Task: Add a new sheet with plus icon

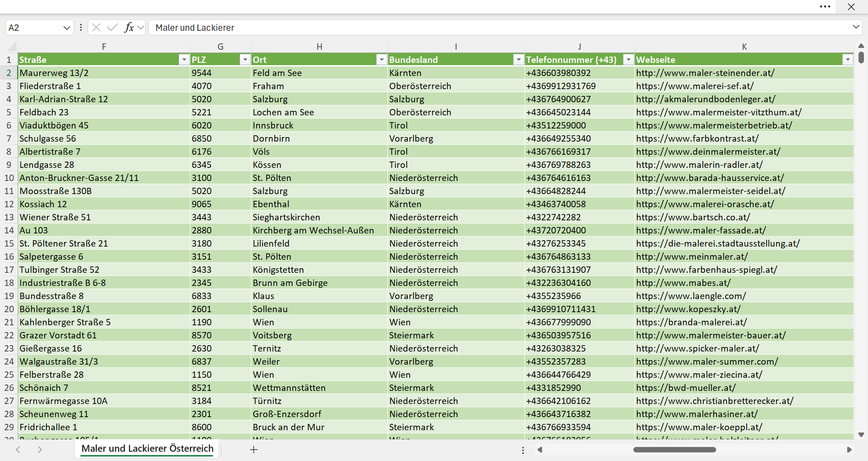Action: 254,449
